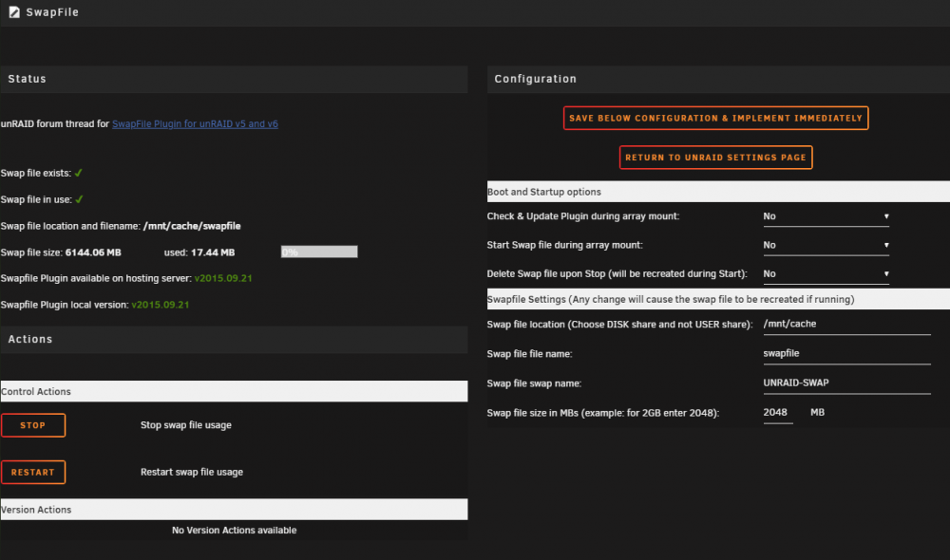Save below configuration and implement immediately
Screen dimensions: 950x560
point(715,118)
